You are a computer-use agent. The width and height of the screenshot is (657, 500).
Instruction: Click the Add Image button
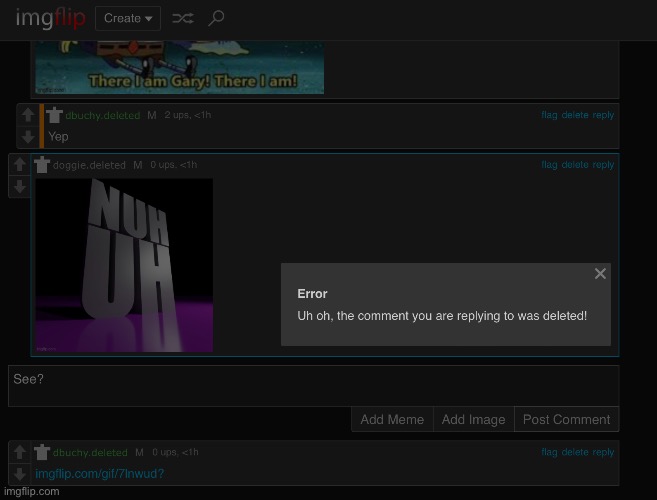pos(473,419)
